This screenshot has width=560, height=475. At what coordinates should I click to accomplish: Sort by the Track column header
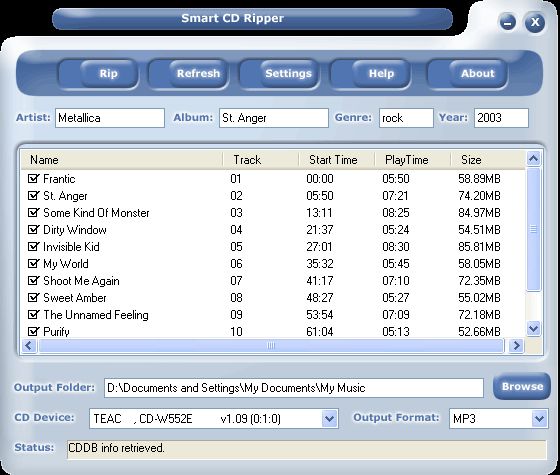pyautogui.click(x=261, y=160)
